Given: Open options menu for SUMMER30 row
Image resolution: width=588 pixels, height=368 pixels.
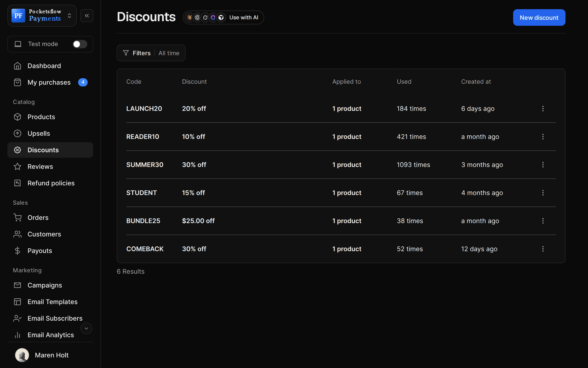Looking at the screenshot, I should click(543, 165).
